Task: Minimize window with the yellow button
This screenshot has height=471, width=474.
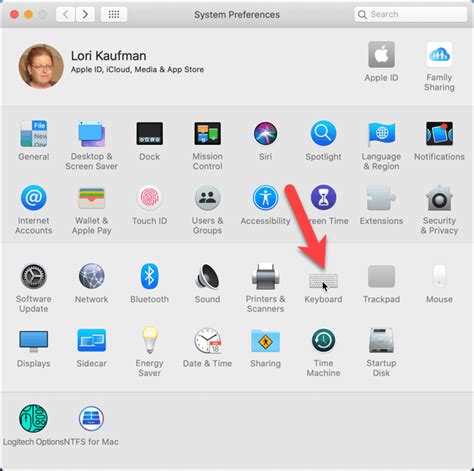Action: click(x=28, y=14)
